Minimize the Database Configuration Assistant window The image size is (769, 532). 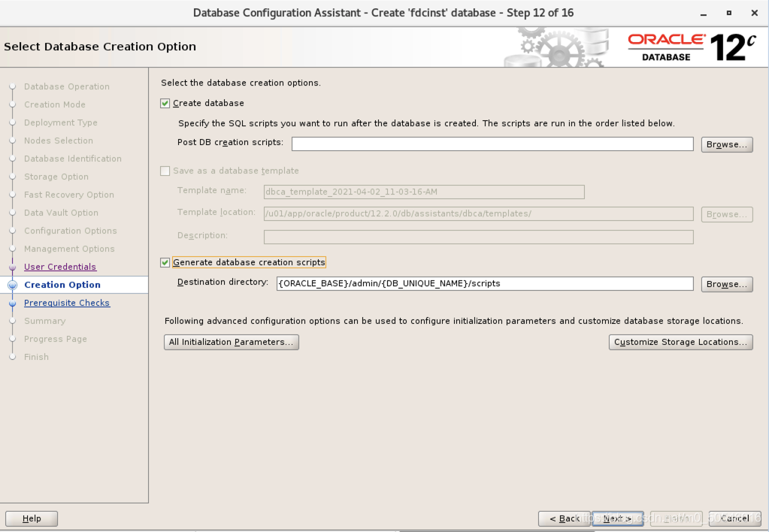point(704,14)
